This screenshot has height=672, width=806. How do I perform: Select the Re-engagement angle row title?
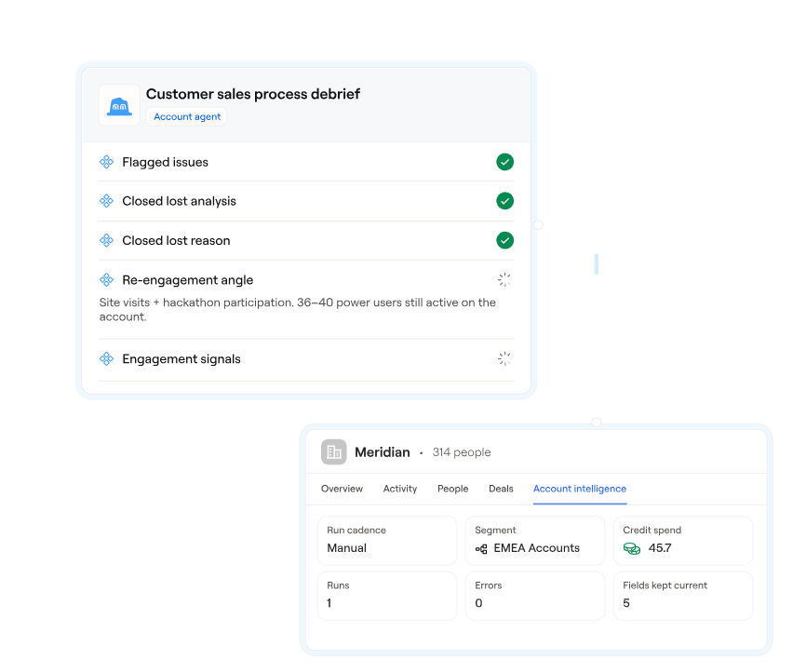(x=188, y=280)
